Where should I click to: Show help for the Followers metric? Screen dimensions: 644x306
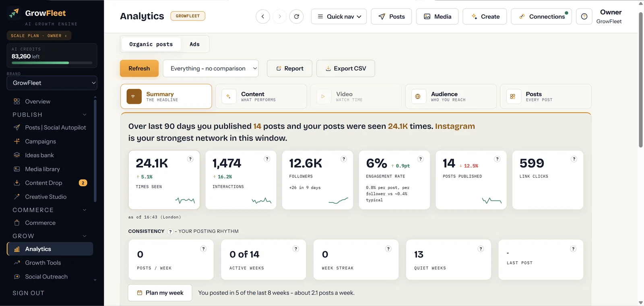(344, 159)
